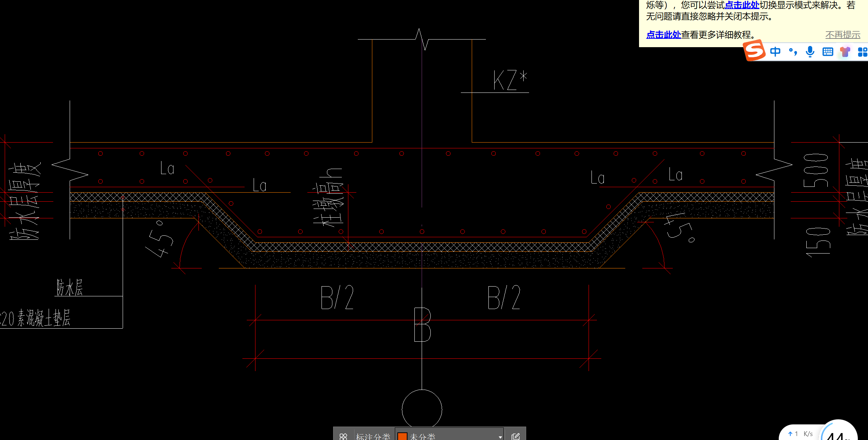Select the 柱墩高h vertical text
868x440 pixels.
328,197
